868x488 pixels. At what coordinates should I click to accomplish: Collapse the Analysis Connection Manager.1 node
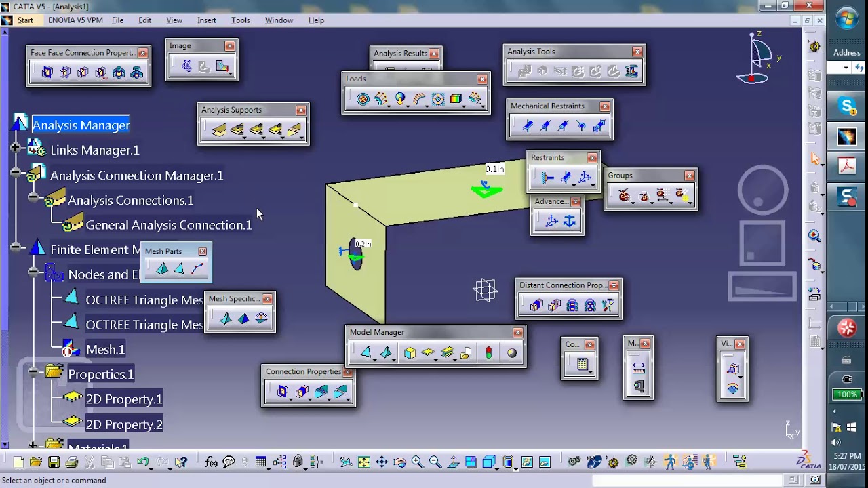coord(16,173)
